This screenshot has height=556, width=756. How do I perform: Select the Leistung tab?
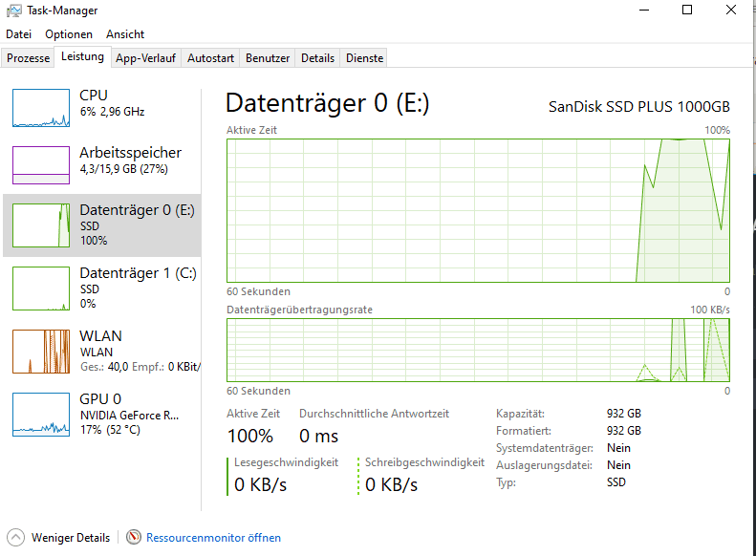(82, 57)
